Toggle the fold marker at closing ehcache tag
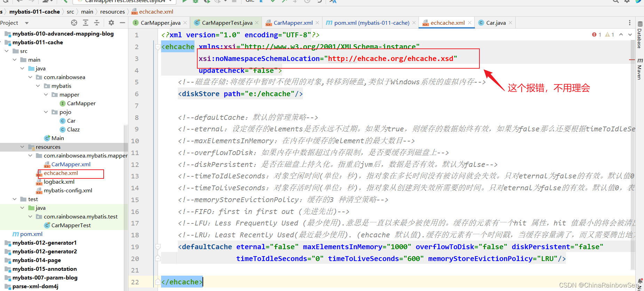This screenshot has width=644, height=291. [x=158, y=282]
